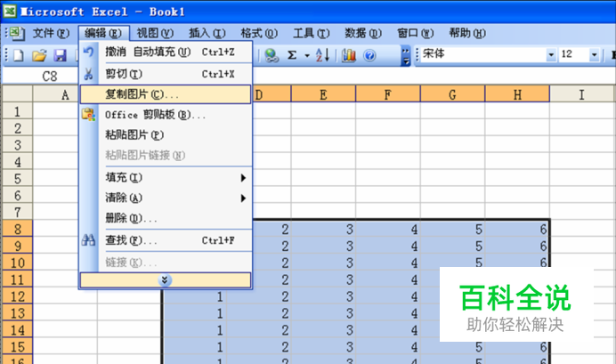This screenshot has width=616, height=364.
Task: Click the Open folder toolbar icon
Action: pyautogui.click(x=39, y=55)
